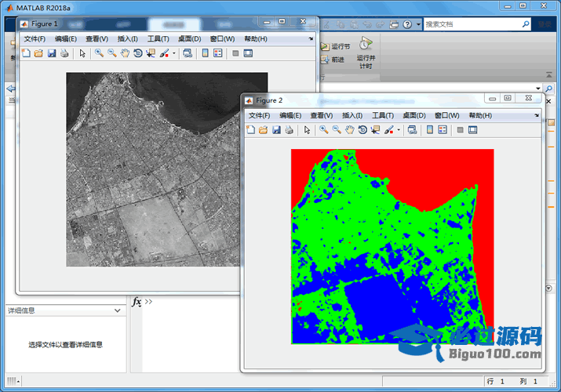Select Brush data tool in Figure 2 toolbar
561x392 pixels.
click(x=389, y=129)
